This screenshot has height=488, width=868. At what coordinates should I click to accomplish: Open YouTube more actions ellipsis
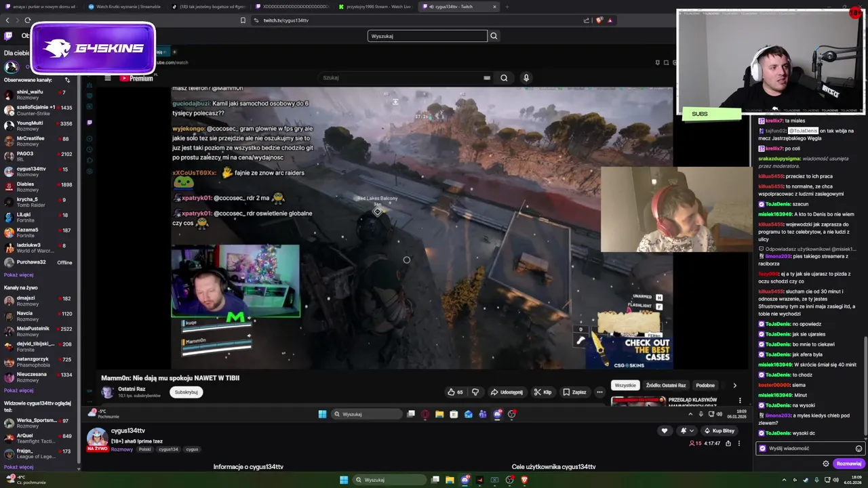[x=599, y=392]
